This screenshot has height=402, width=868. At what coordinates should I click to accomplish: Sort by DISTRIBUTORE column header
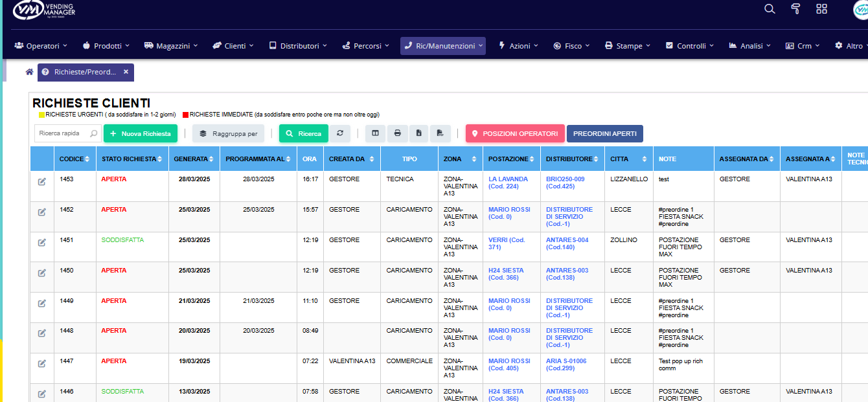[573, 159]
